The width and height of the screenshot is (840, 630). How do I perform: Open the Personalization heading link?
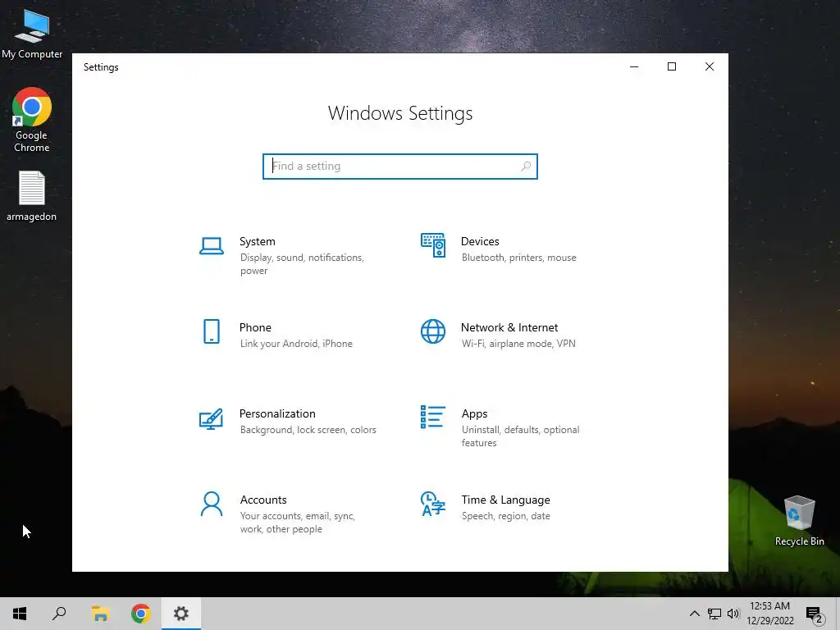(277, 414)
